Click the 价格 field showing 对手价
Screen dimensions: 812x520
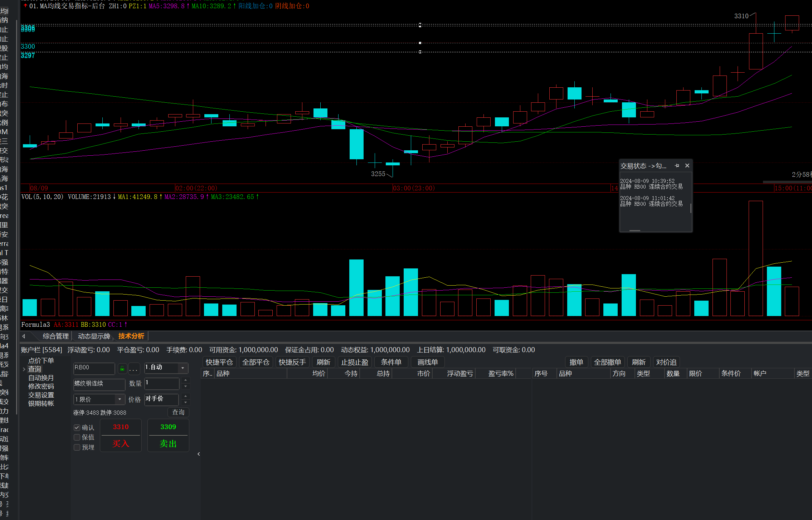(x=162, y=399)
